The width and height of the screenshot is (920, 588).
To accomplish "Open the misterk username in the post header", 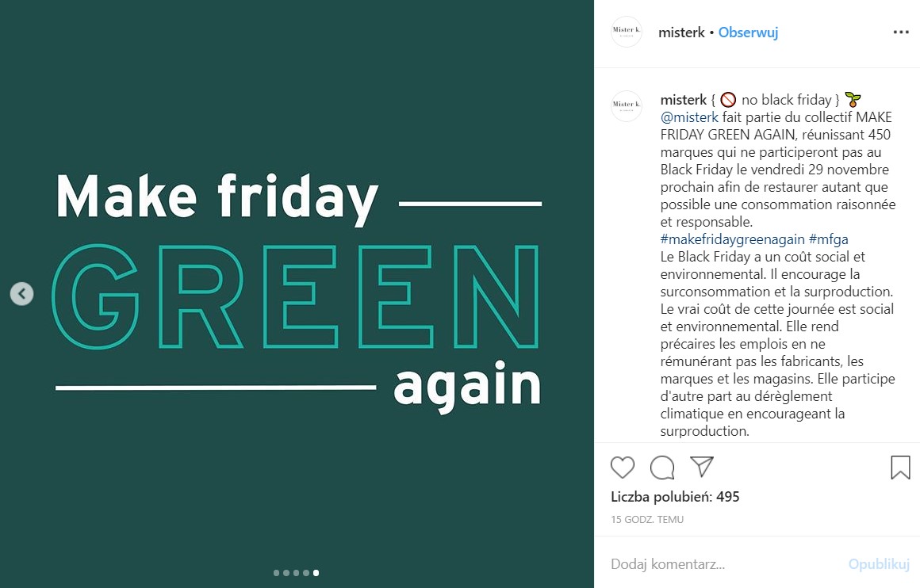I will tap(681, 32).
